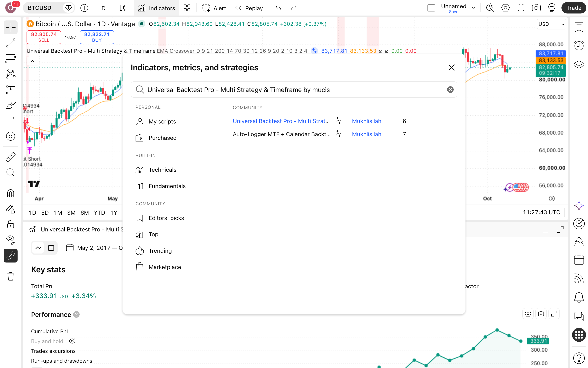Click the 82,822.71 BUY button
Image resolution: width=588 pixels, height=368 pixels.
point(97,37)
